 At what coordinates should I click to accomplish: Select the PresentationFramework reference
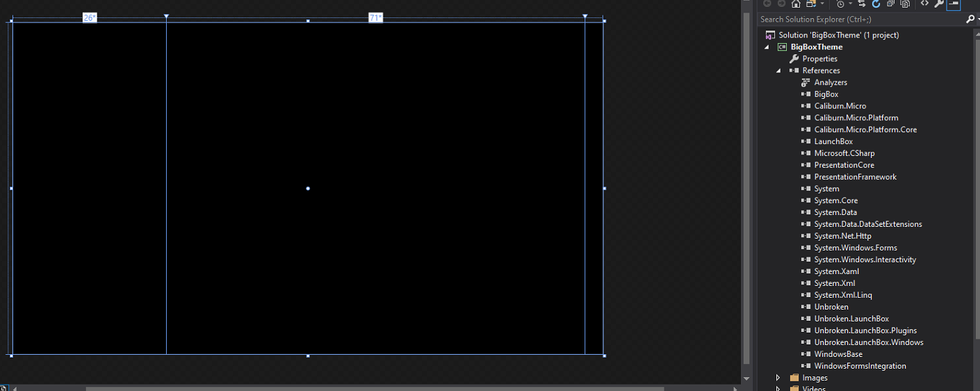click(x=855, y=177)
